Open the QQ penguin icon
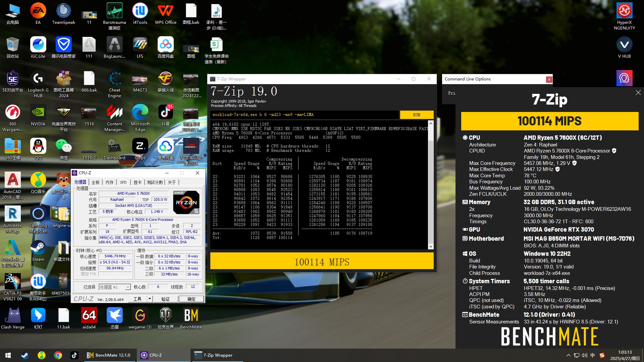 pyautogui.click(x=38, y=149)
